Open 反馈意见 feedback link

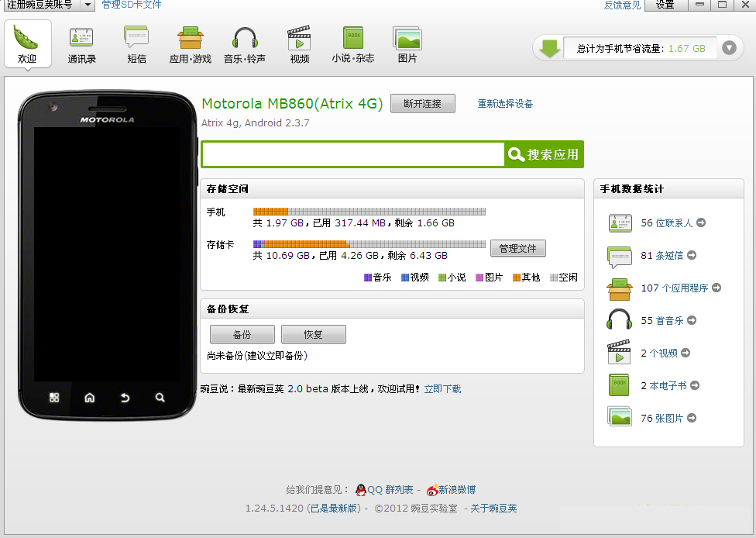pos(623,5)
